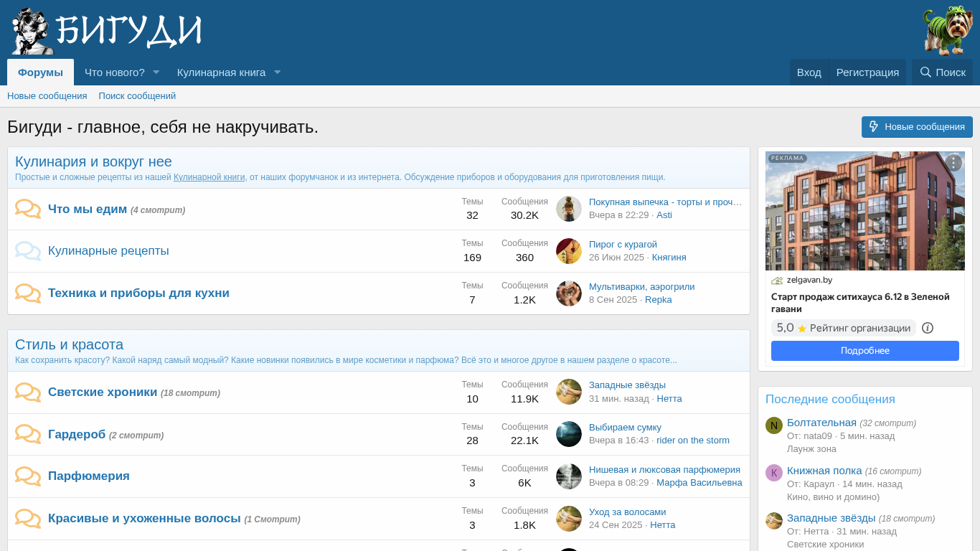Expand the Кулинарная книга dropdown arrow
This screenshot has height=551, width=980.
click(277, 72)
